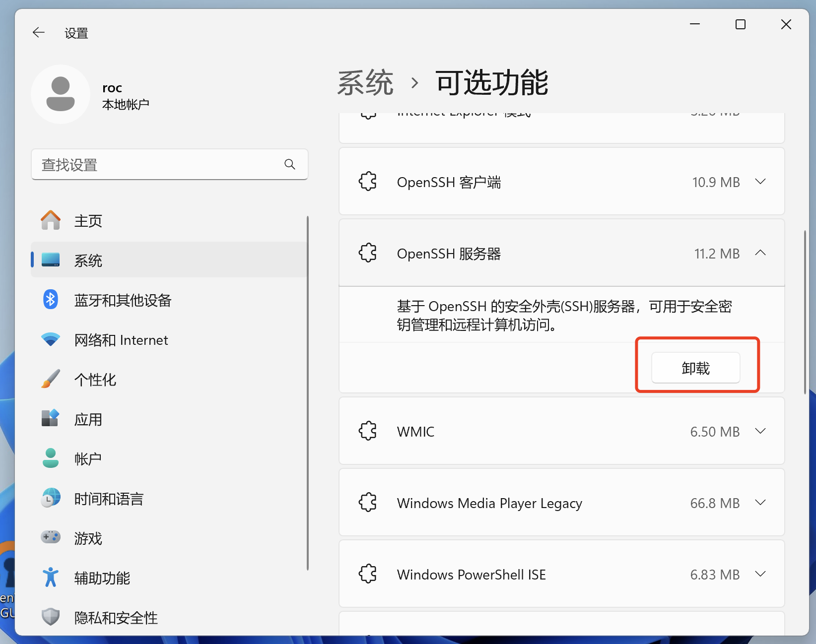Click the 10.9 MB size text
Viewport: 816px width, 644px height.
(x=716, y=182)
